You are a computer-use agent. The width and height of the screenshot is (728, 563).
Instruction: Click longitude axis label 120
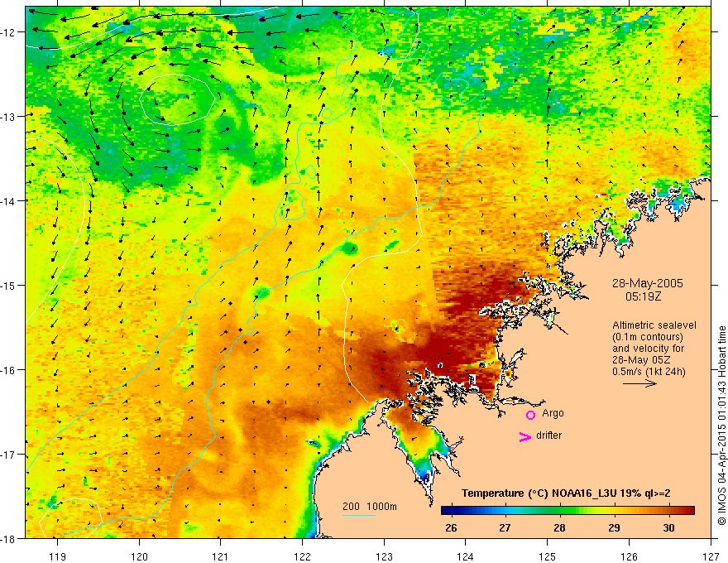(x=139, y=556)
